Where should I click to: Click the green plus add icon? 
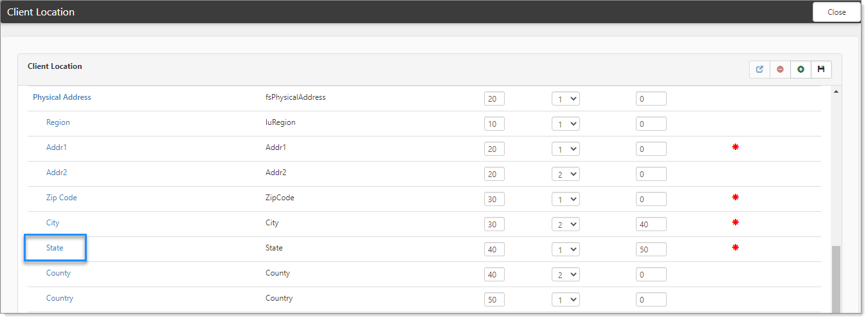(x=800, y=70)
